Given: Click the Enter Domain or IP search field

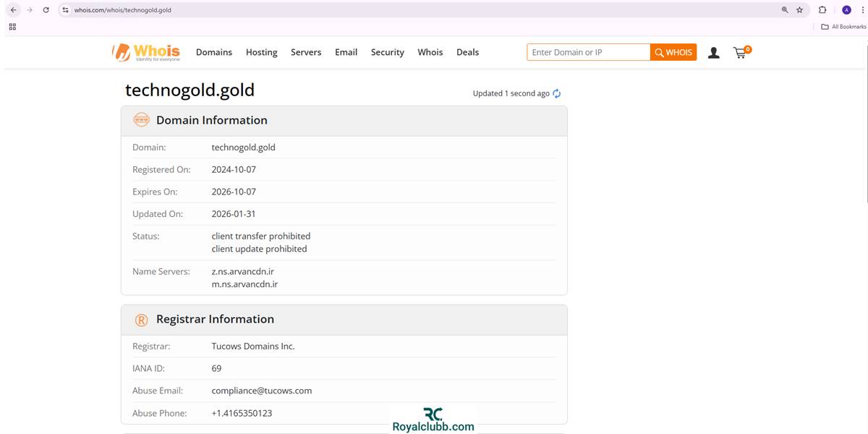Looking at the screenshot, I should (x=588, y=52).
